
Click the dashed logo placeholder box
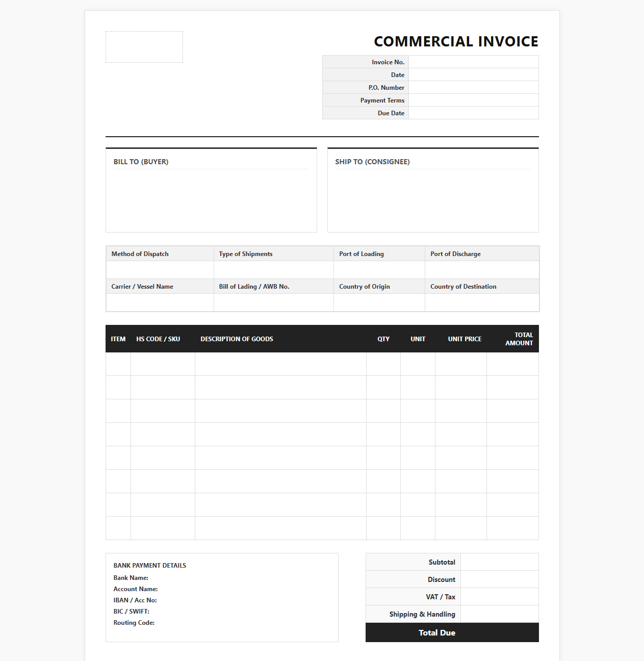tap(144, 47)
